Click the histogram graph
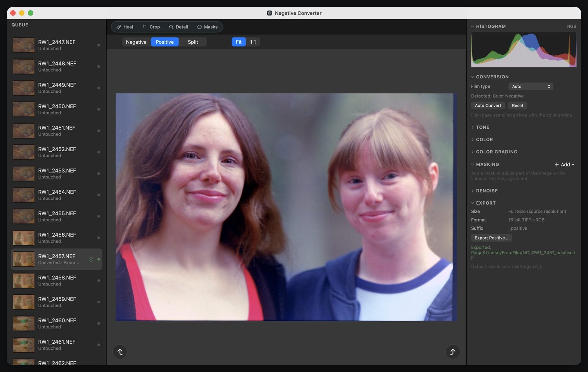 tap(524, 50)
